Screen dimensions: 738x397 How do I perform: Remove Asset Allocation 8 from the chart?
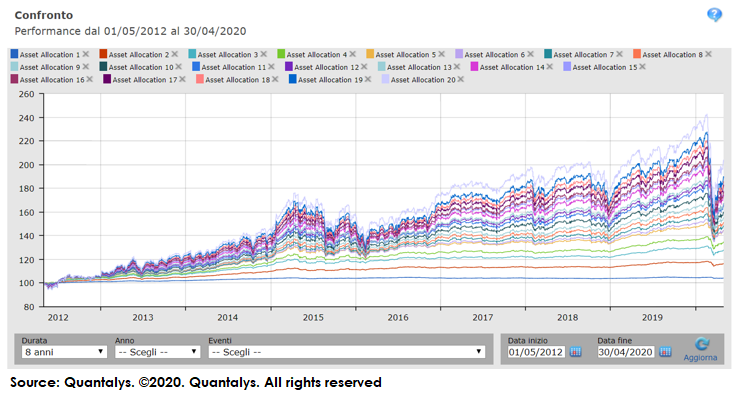(x=708, y=54)
